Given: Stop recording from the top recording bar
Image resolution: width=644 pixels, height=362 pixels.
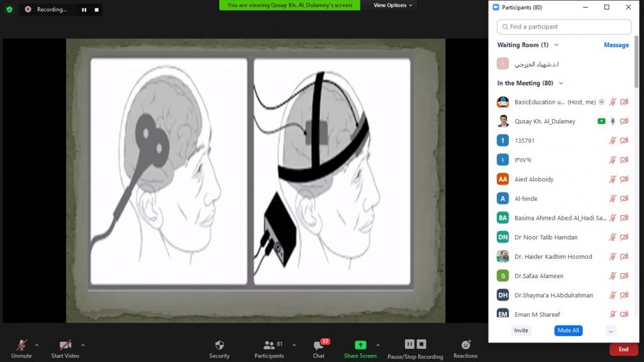Looking at the screenshot, I should pos(96,10).
